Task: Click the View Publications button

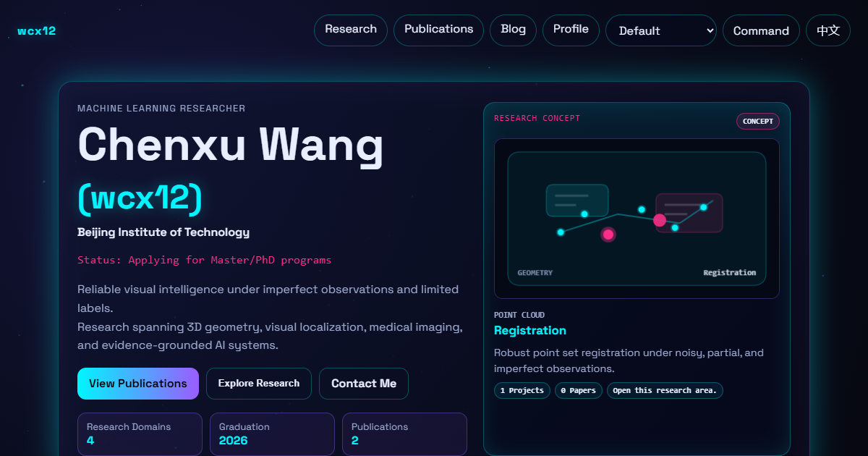Action: (137, 384)
